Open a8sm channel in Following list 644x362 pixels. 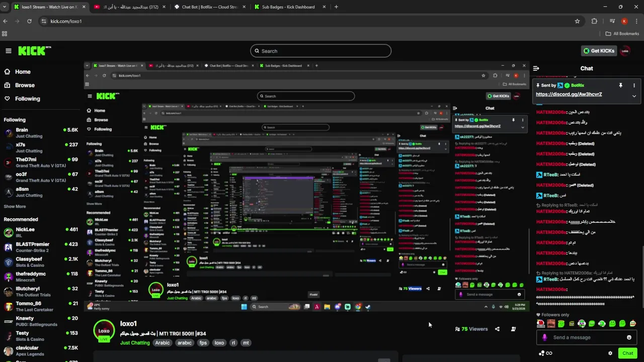coord(40,192)
